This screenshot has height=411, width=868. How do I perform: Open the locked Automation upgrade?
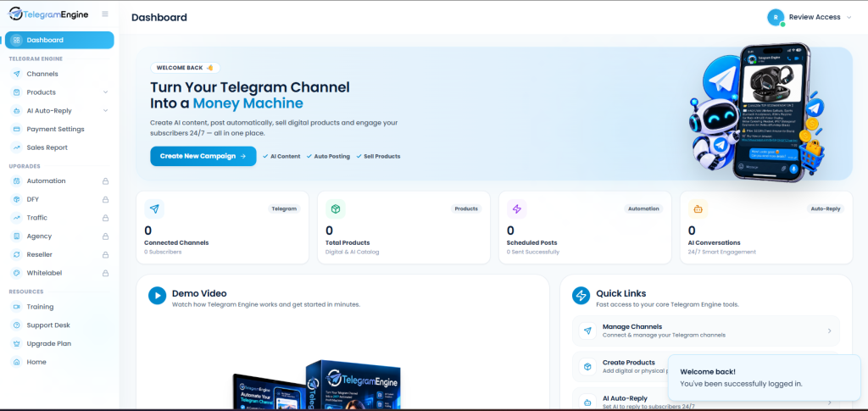click(59, 181)
